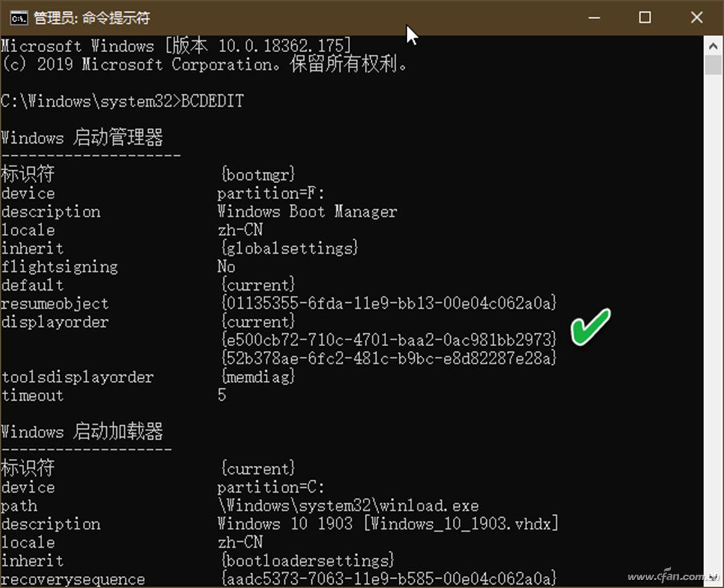Select the resumeobject GUID text
This screenshot has width=724, height=588.
pos(387,303)
